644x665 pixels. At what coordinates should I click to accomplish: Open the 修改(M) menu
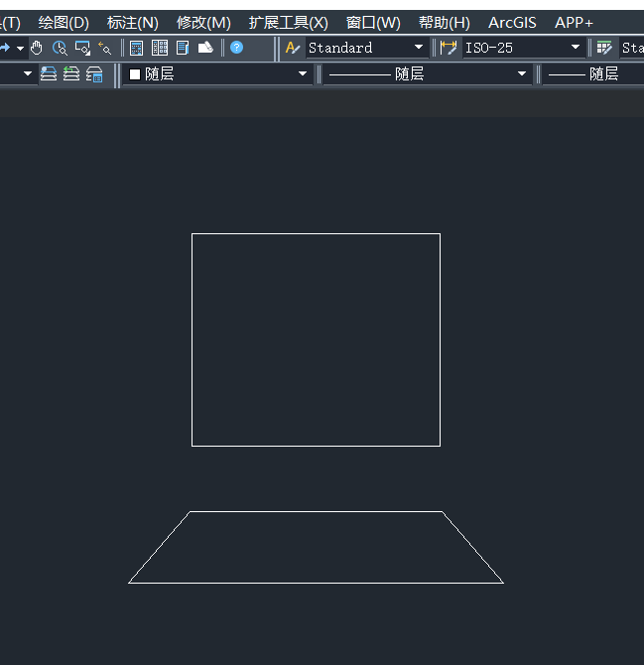tap(203, 23)
